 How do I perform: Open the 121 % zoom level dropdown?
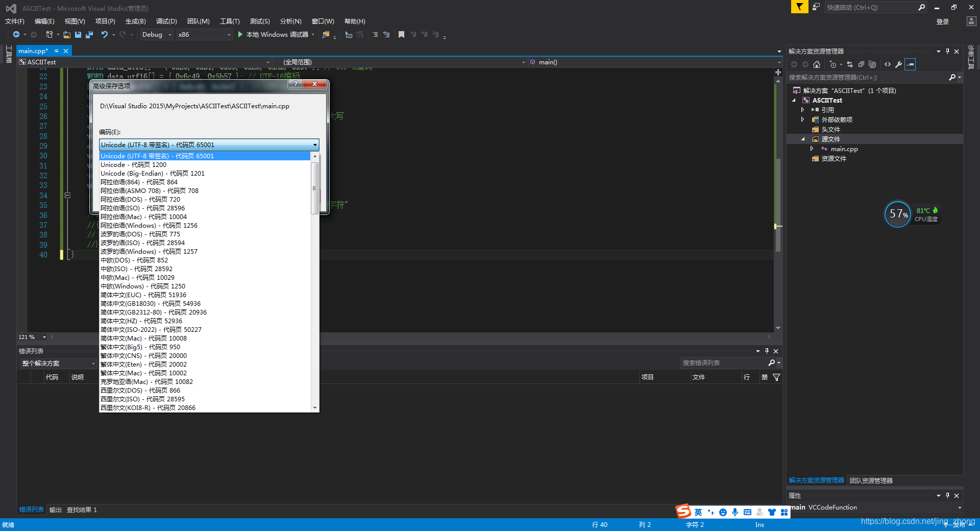pyautogui.click(x=32, y=337)
